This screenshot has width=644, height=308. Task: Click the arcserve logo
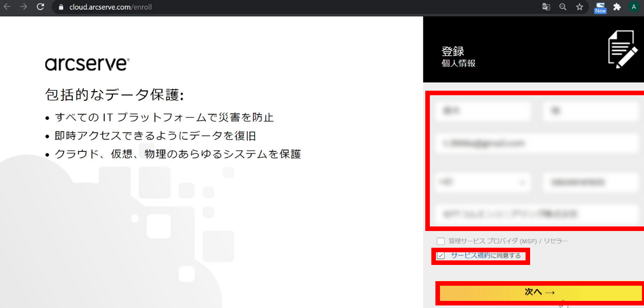87,64
